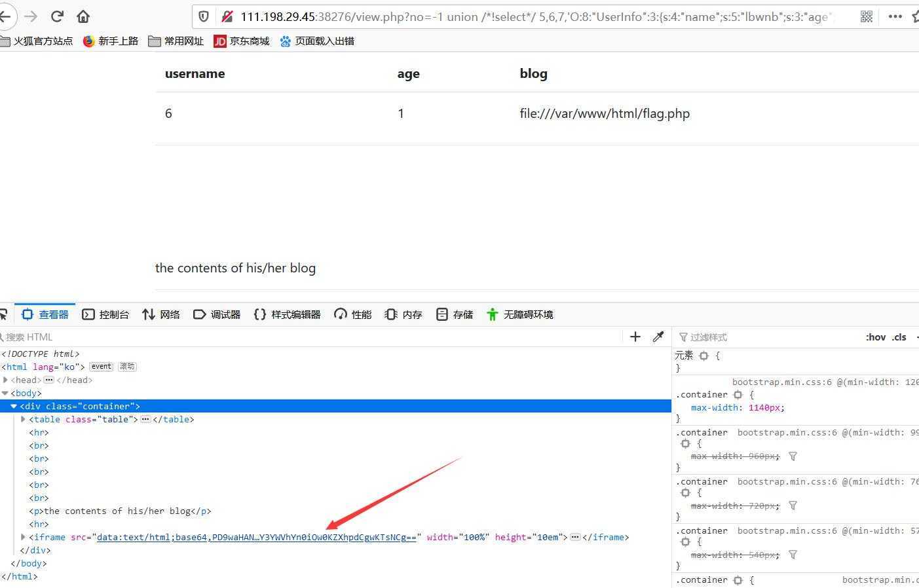
Task: Expand the iframe ellipsis badge
Action: point(575,537)
